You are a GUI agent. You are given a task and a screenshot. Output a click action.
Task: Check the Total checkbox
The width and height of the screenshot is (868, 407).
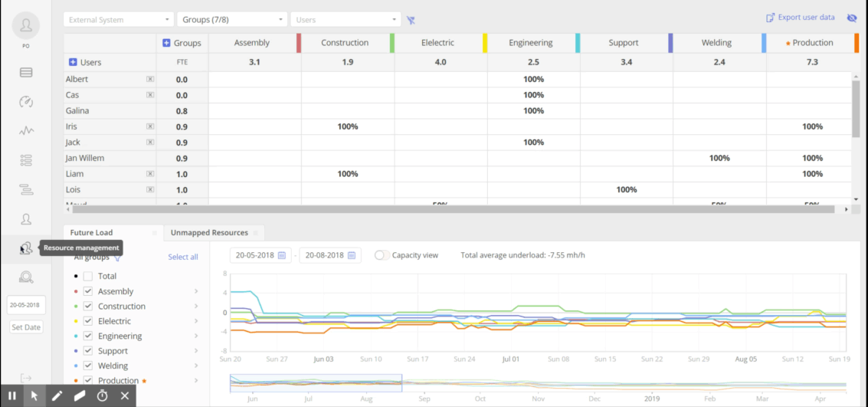[x=88, y=276]
